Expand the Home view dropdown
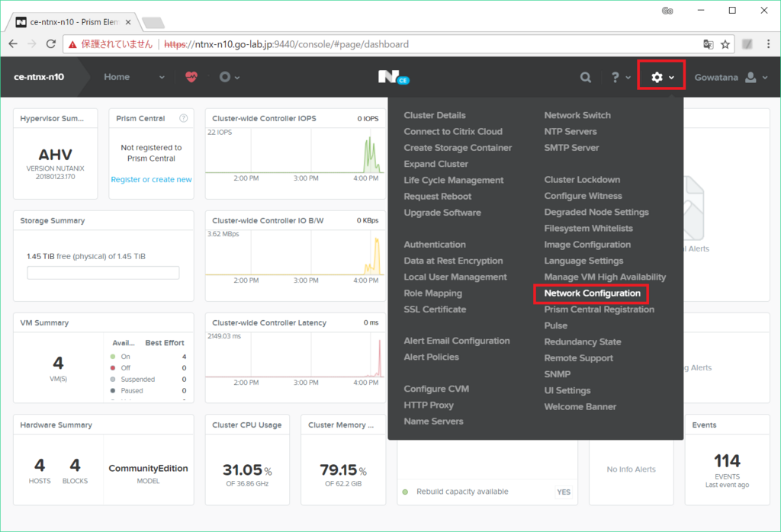The height and width of the screenshot is (532, 781). click(x=162, y=77)
